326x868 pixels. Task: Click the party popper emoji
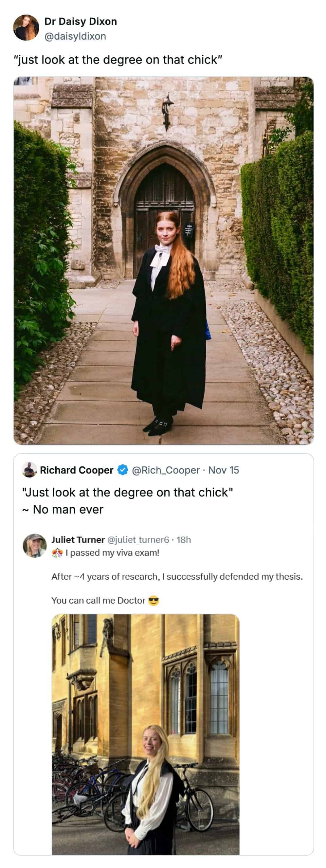(x=57, y=553)
